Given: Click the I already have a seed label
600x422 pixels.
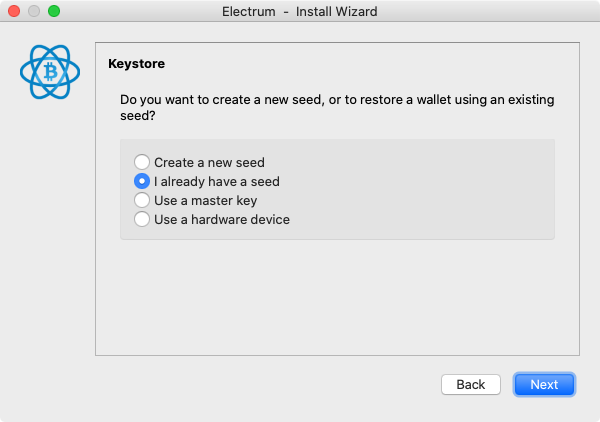Looking at the screenshot, I should pos(217,181).
